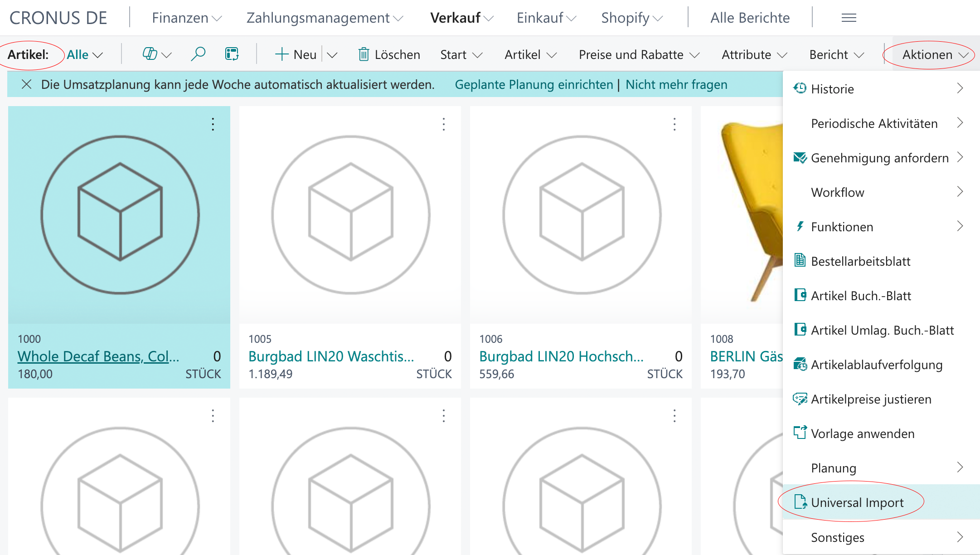
Task: Open the hamburger menu icon
Action: tap(849, 18)
